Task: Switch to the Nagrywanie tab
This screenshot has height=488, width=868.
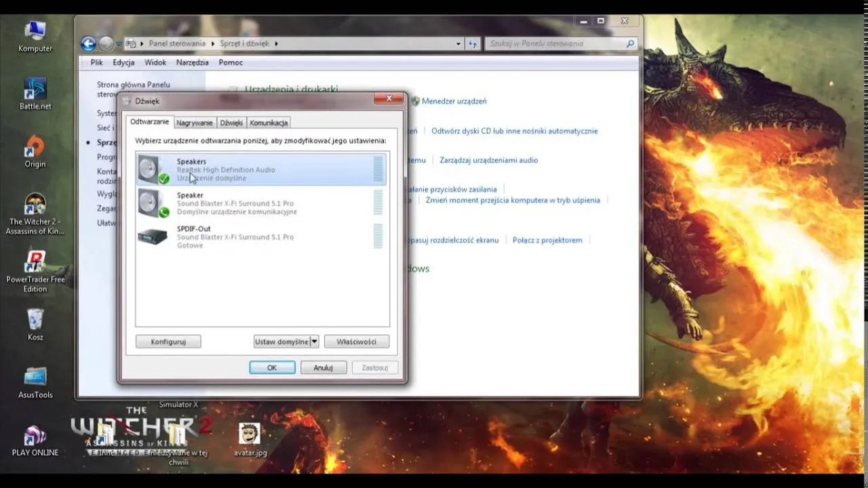Action: (195, 123)
